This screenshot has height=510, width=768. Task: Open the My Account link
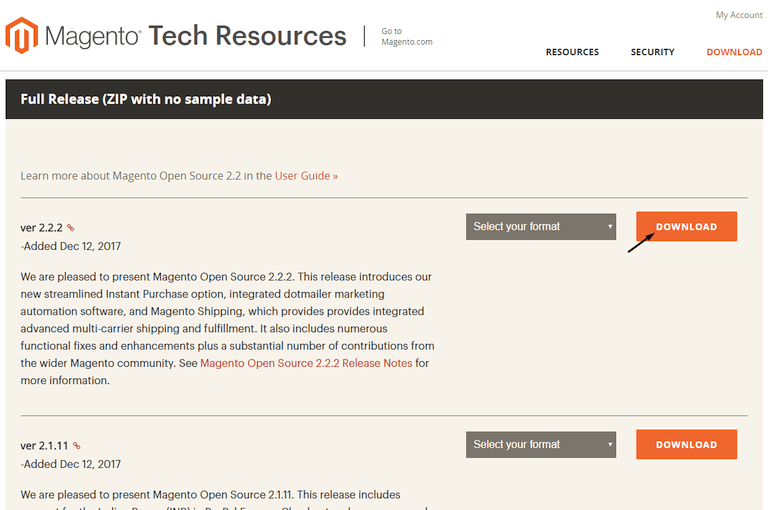click(739, 15)
